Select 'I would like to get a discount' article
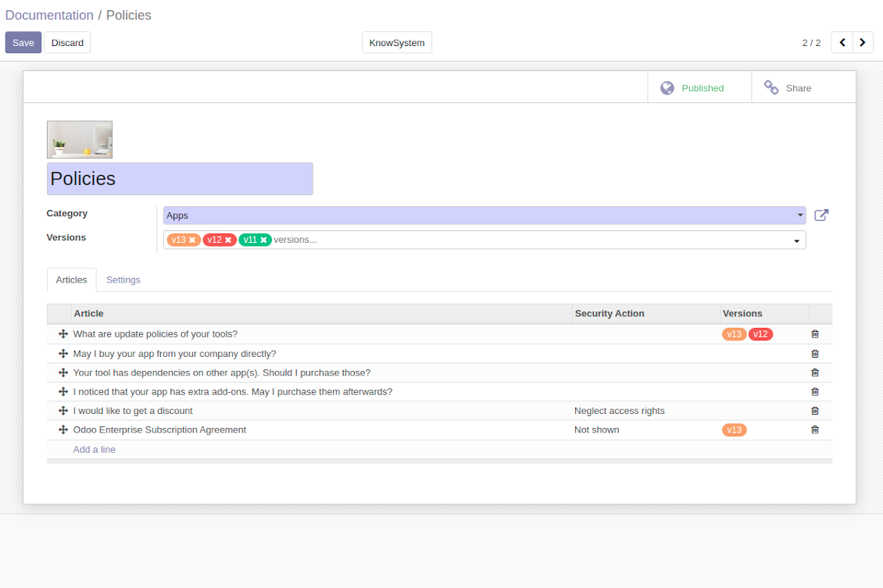Image resolution: width=883 pixels, height=588 pixels. tap(133, 412)
